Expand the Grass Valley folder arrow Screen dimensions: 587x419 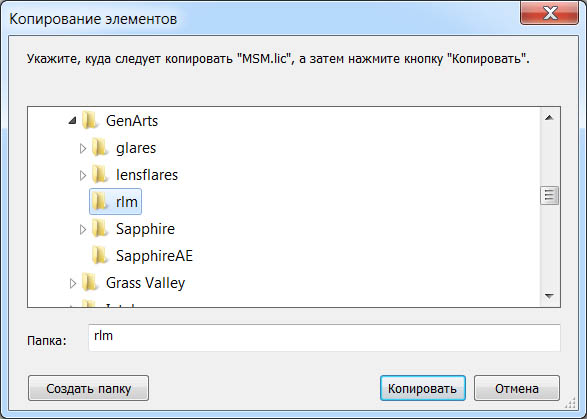[x=73, y=283]
